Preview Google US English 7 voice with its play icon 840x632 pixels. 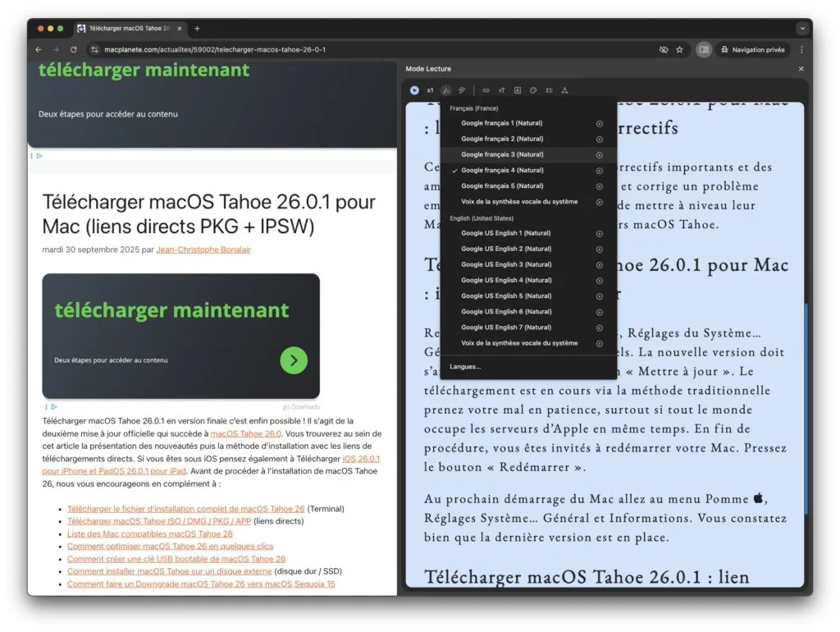pos(599,327)
